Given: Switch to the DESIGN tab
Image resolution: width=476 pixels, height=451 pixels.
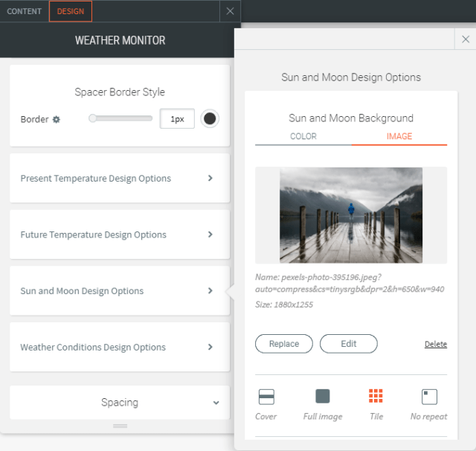Looking at the screenshot, I should 71,11.
